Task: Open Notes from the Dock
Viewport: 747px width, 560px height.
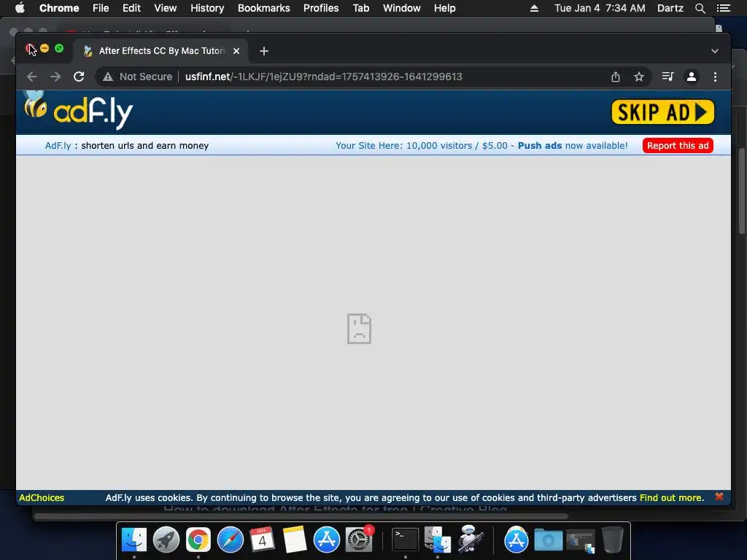Action: tap(295, 540)
